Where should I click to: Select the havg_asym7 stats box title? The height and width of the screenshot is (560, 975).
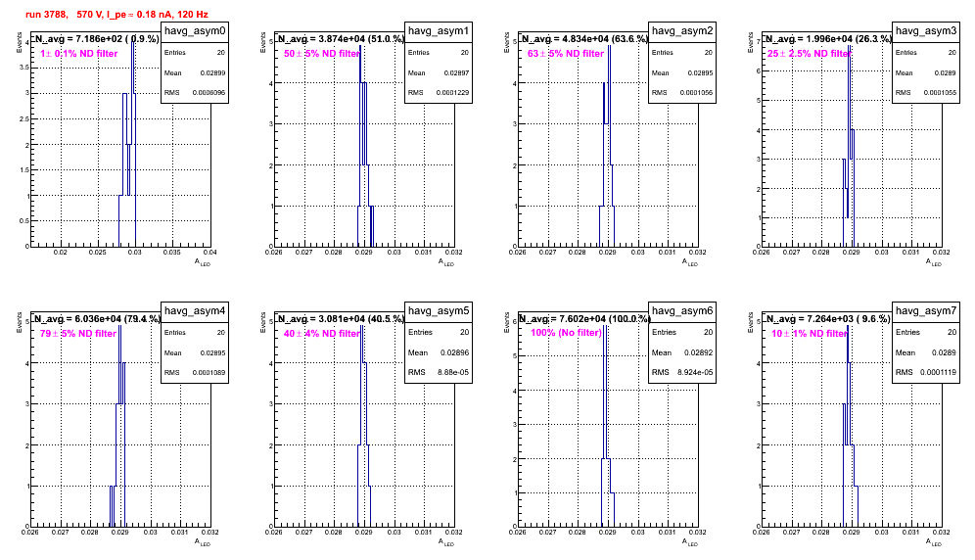coord(926,311)
